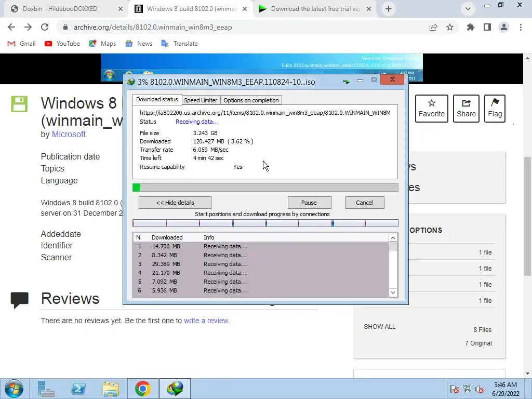
Task: Open the Maps bookmark
Action: (x=102, y=44)
